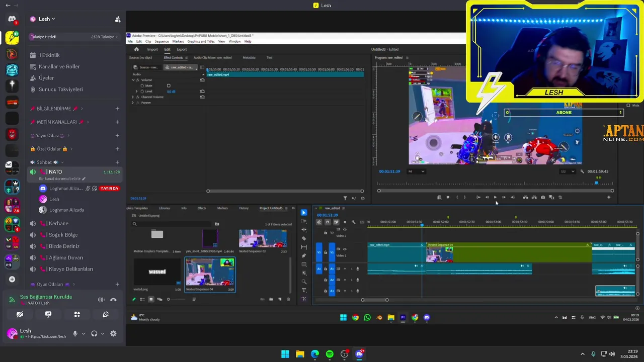644x362 pixels.
Task: Expand the Volume effect section
Action: [133, 80]
